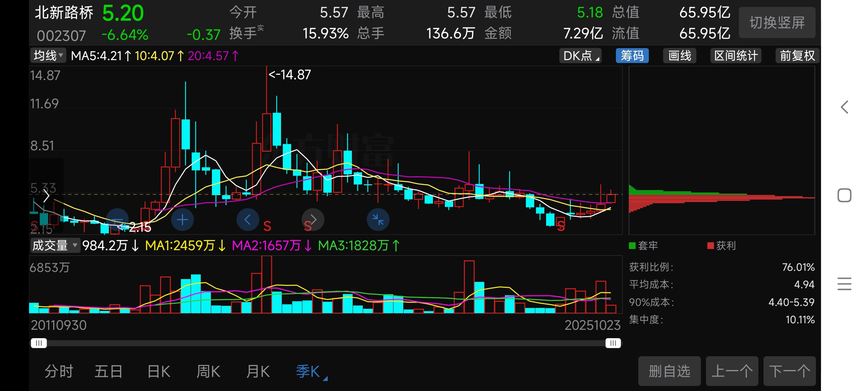Shift chart right with gray arrow
This screenshot has width=868, height=391.
click(x=313, y=220)
